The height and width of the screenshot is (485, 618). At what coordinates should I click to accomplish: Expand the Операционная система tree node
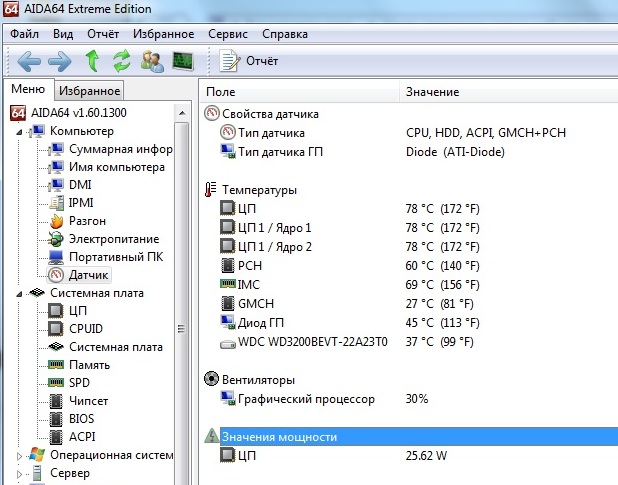click(x=22, y=455)
